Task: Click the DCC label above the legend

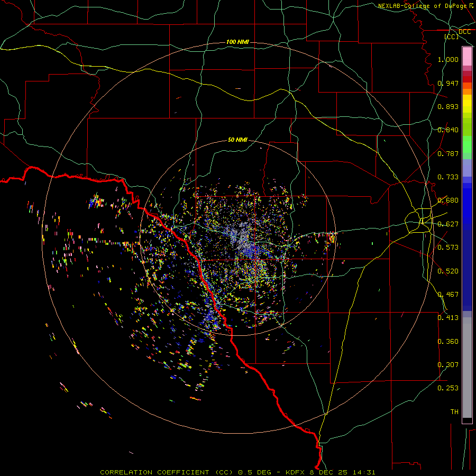Action: point(464,32)
